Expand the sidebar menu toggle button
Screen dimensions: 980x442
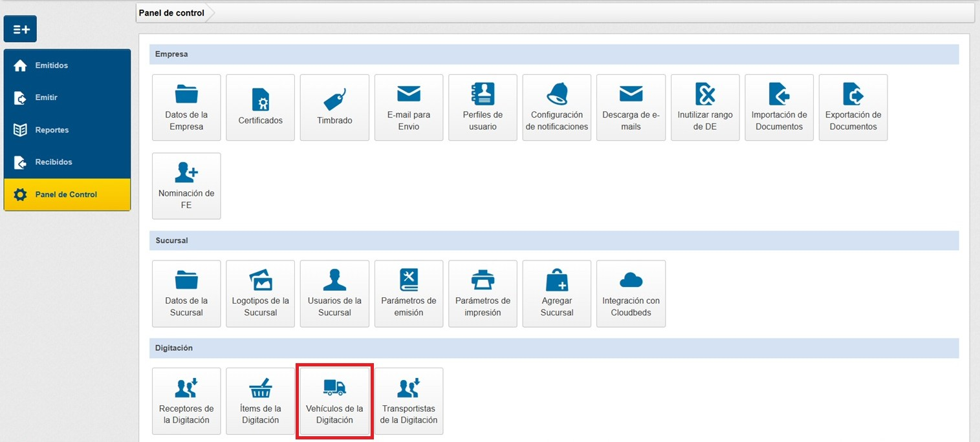pyautogui.click(x=21, y=30)
